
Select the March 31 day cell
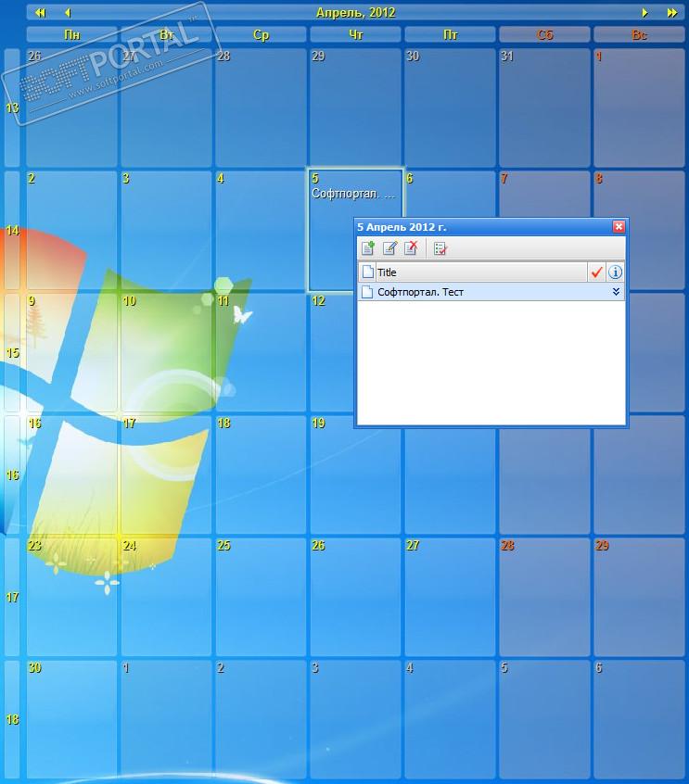pos(544,107)
